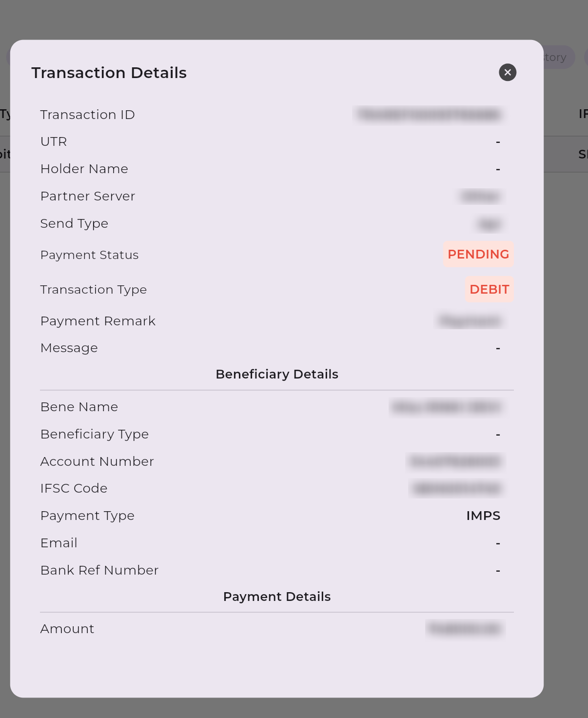Click the blurred Amount value
Viewport: 588px width, 718px height.
pyautogui.click(x=465, y=629)
